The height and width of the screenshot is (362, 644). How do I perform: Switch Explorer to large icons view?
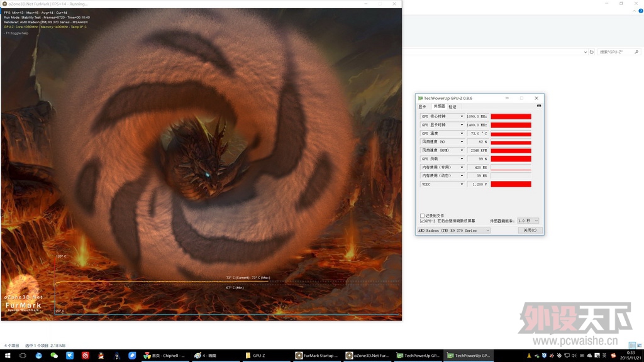[x=639, y=346]
